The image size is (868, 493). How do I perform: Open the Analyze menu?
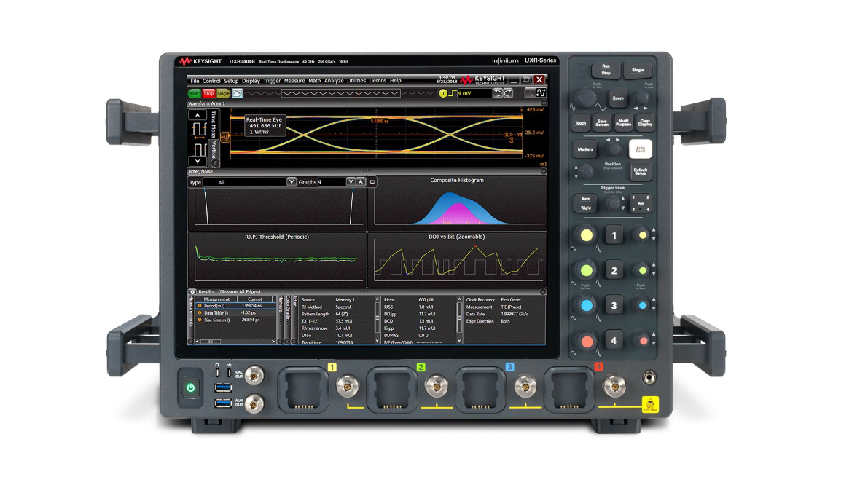334,81
